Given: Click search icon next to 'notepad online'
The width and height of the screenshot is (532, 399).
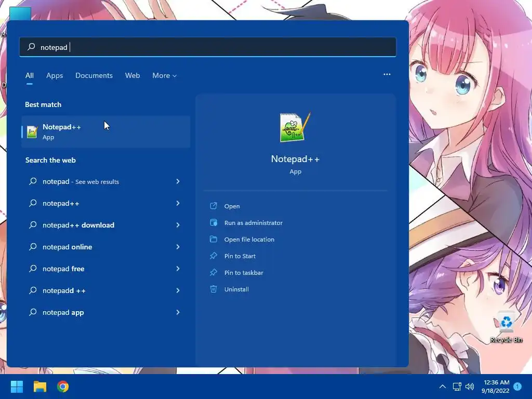Looking at the screenshot, I should tap(33, 247).
